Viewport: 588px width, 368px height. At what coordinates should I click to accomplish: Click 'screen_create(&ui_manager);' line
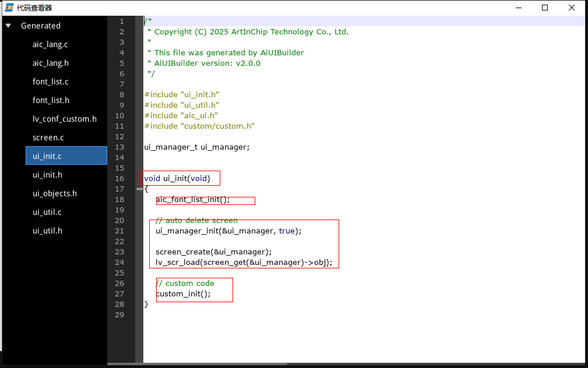point(214,252)
